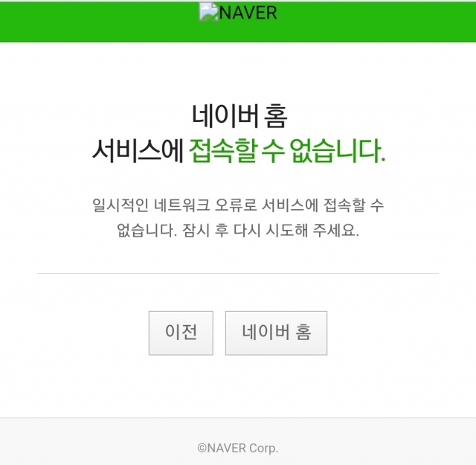This screenshot has width=476, height=465.
Task: Click the word Corp. in footer
Action: (x=263, y=449)
